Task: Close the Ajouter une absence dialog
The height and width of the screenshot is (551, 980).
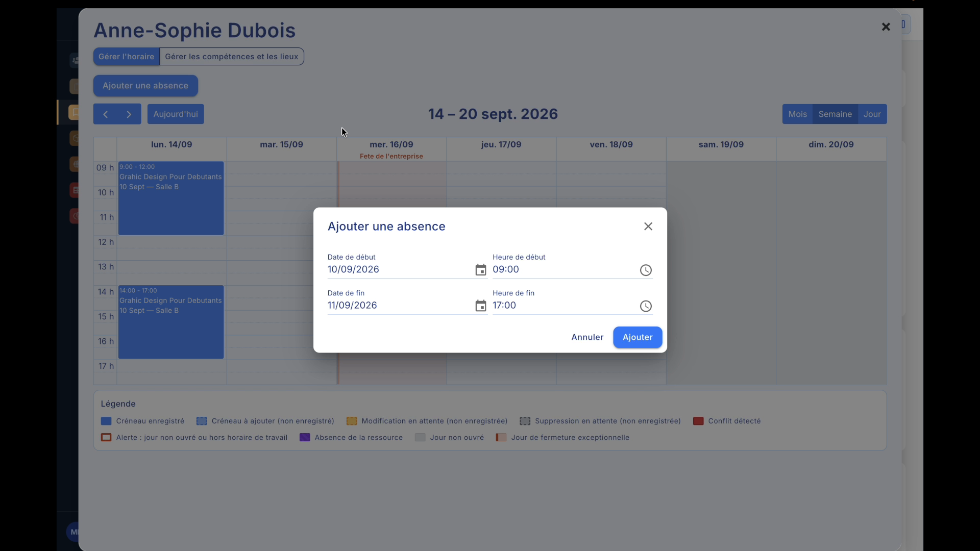Action: 648,226
